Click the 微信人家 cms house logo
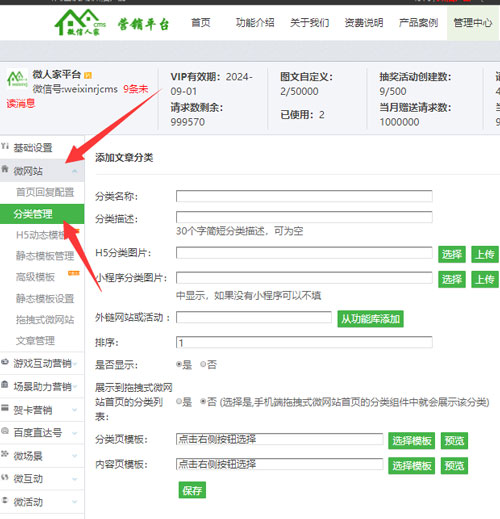Screen dimensions: 500x519 click(80, 22)
